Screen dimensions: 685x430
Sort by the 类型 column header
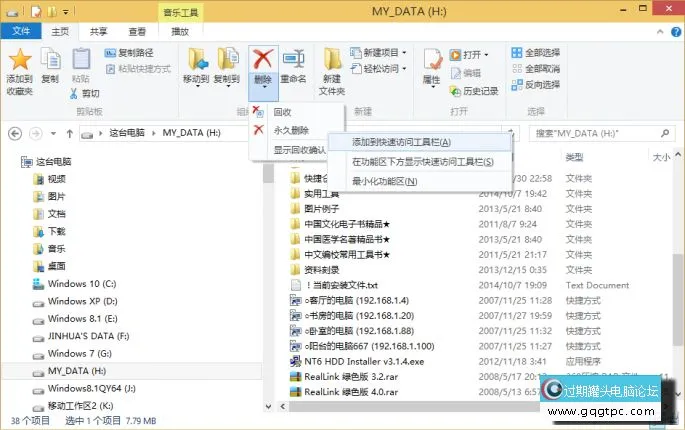pyautogui.click(x=574, y=157)
